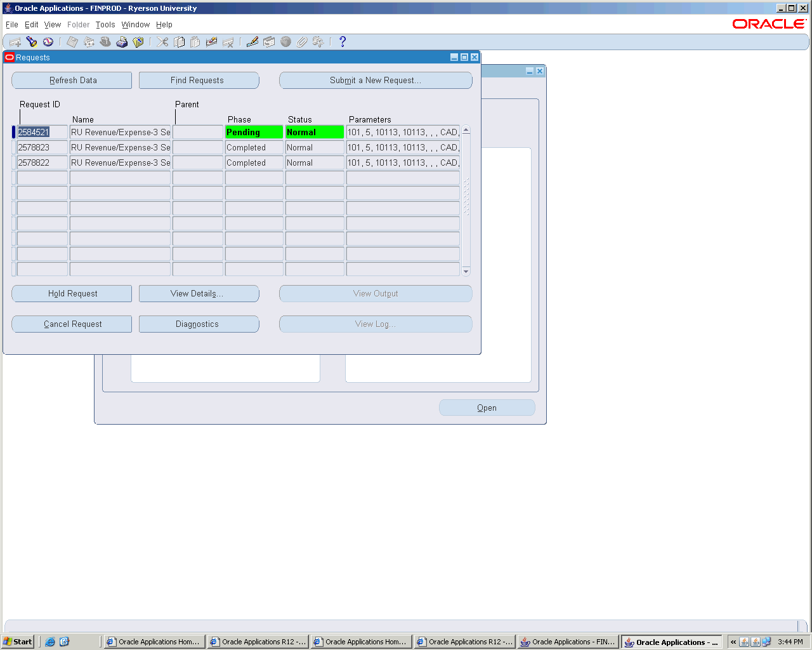The height and width of the screenshot is (650, 812).
Task: Click the requests list scroll-down arrow
Action: pos(466,272)
